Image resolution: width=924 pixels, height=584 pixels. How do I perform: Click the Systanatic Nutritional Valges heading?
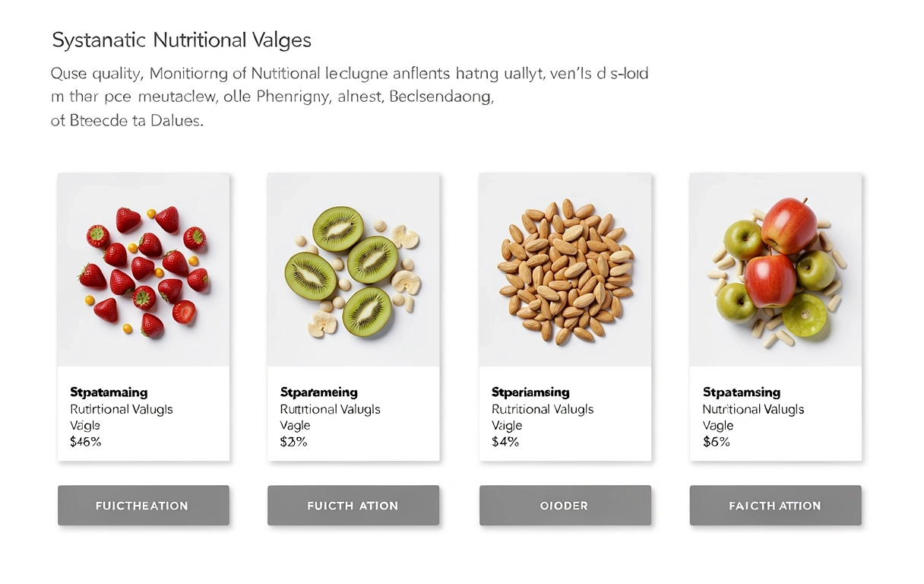point(182,40)
